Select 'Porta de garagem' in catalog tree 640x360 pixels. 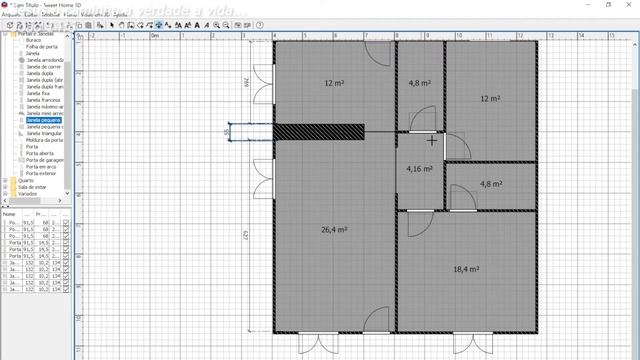(x=44, y=160)
